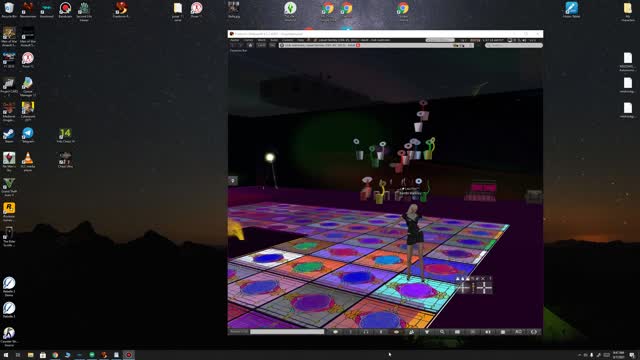Open the Avatar menu
Image resolution: width=640 pixels, height=360 pixels.
(x=235, y=40)
